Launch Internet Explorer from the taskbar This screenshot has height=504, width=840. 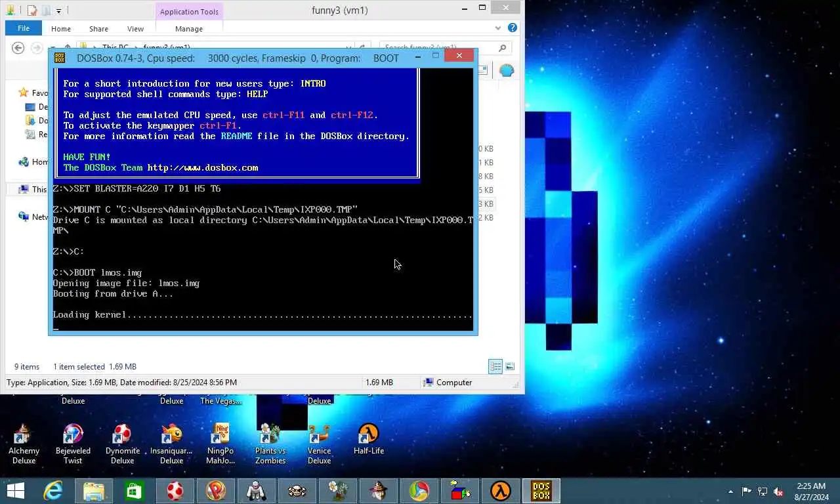53,491
